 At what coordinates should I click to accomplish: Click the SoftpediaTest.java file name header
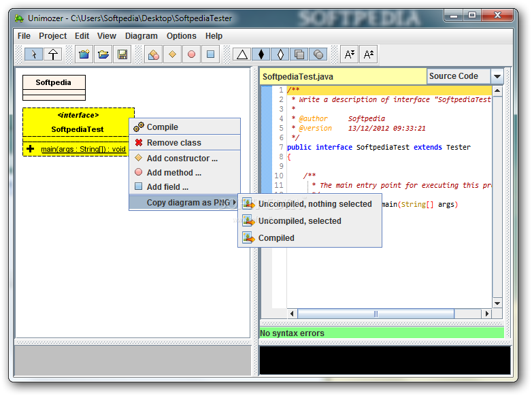pyautogui.click(x=343, y=77)
